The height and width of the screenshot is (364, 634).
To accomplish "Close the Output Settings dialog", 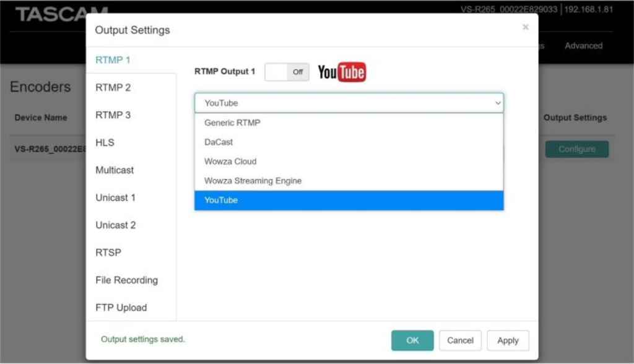I will point(525,27).
